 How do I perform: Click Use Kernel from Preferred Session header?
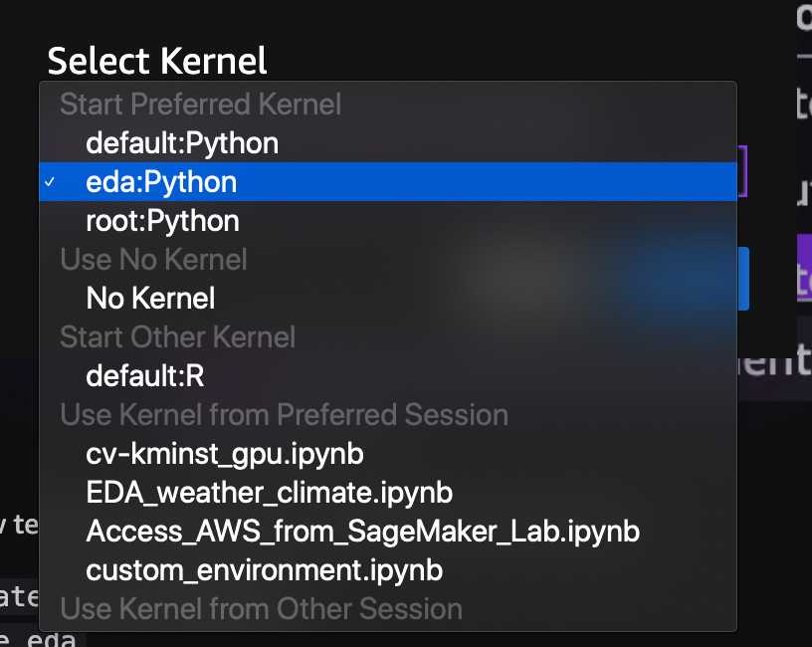pos(285,415)
